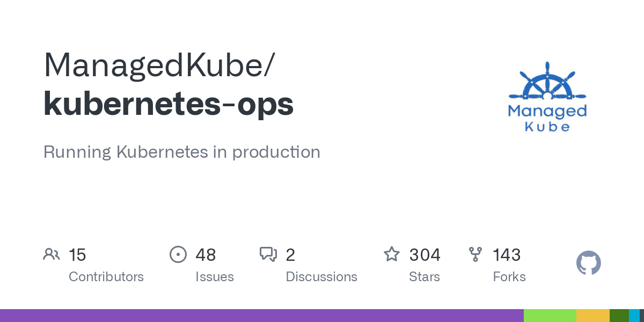Click the Forks branch icon

[x=475, y=254]
